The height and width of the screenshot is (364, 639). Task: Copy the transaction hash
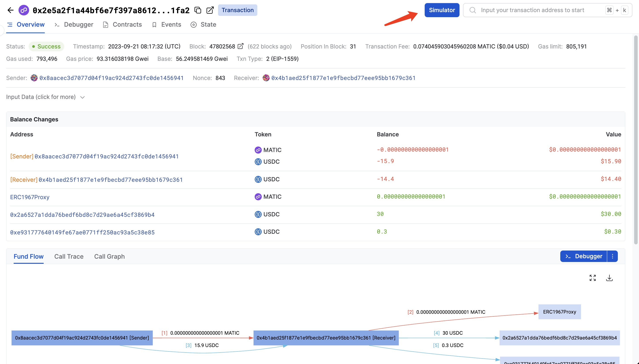point(198,10)
